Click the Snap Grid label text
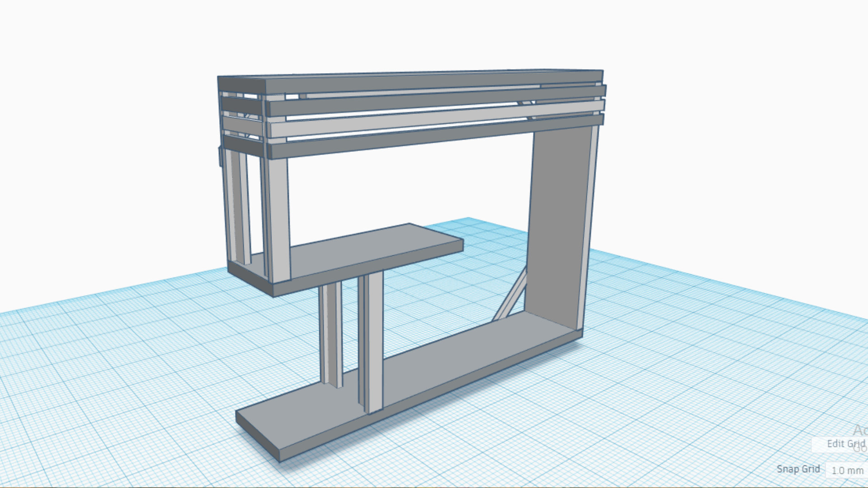The width and height of the screenshot is (868, 488). (798, 469)
